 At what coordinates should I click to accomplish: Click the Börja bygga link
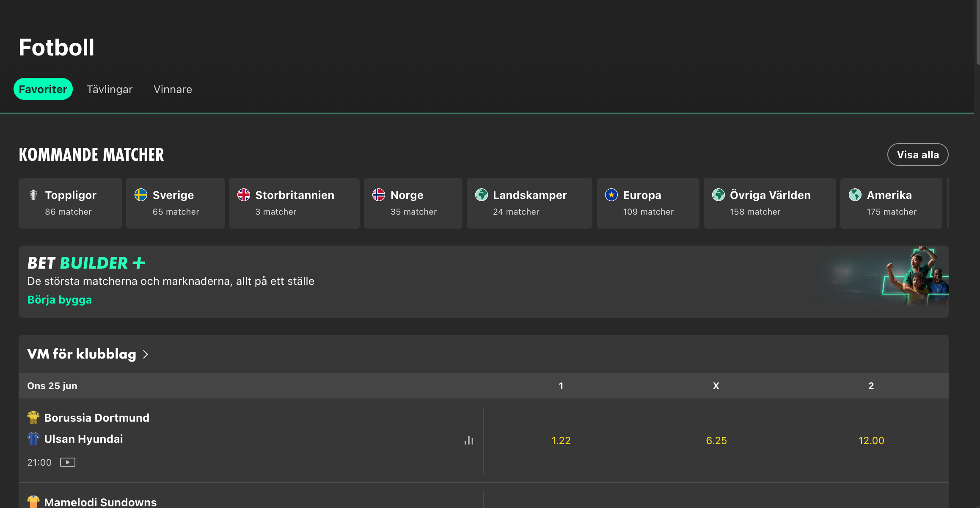click(x=60, y=300)
